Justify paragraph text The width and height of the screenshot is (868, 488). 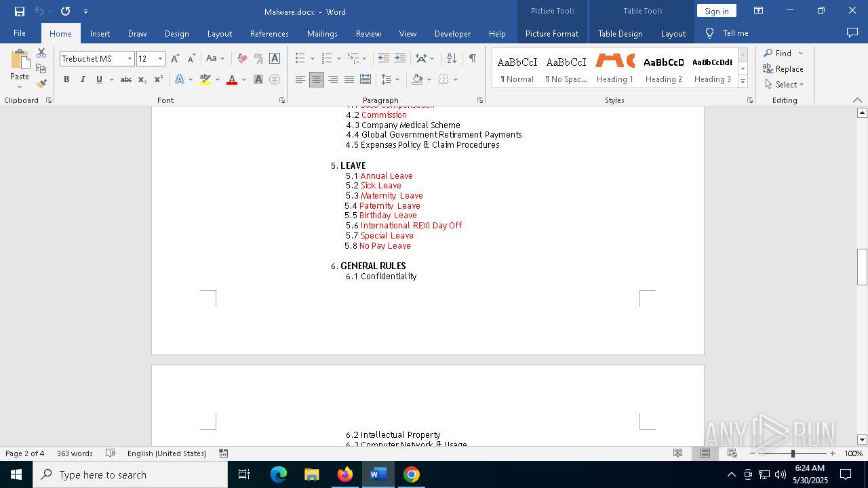pyautogui.click(x=349, y=79)
